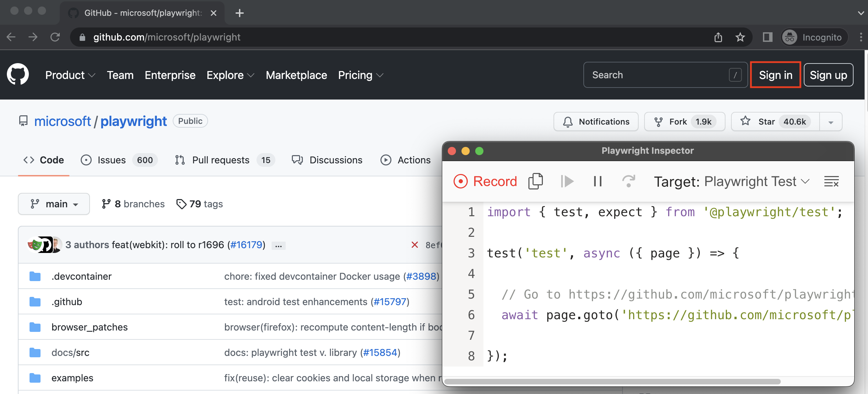This screenshot has height=394, width=868.
Task: Reload the page with the refresh icon
Action: click(x=55, y=37)
